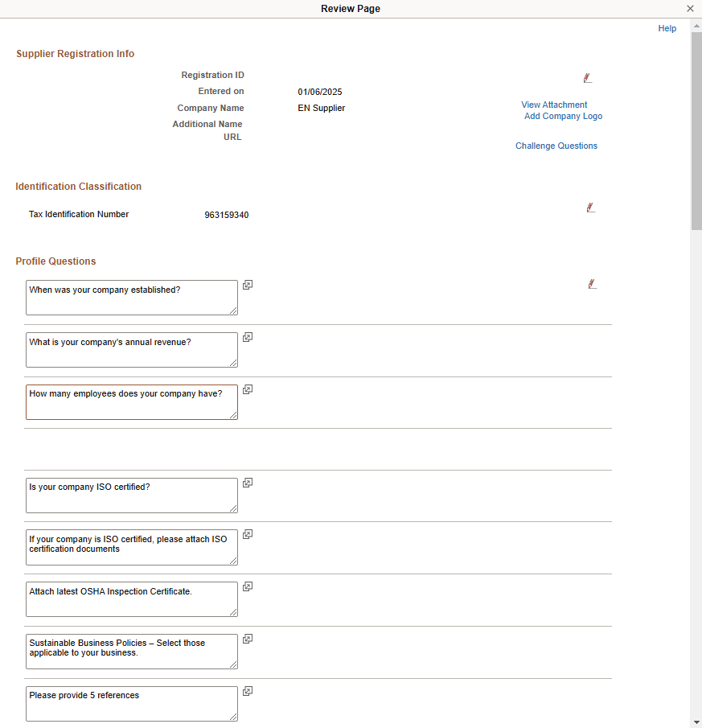702x728 pixels.
Task: Click the Supplier Registration Info heading
Action: 75,54
